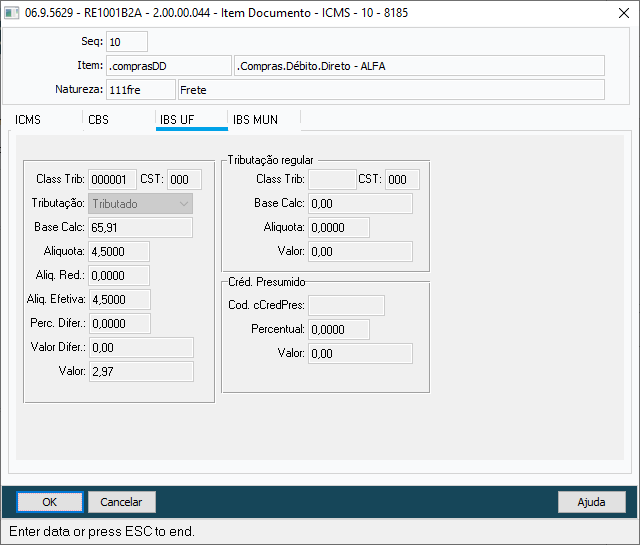The width and height of the screenshot is (640, 545).
Task: Click the Class Trib field in Tributação regular
Action: pos(332,180)
